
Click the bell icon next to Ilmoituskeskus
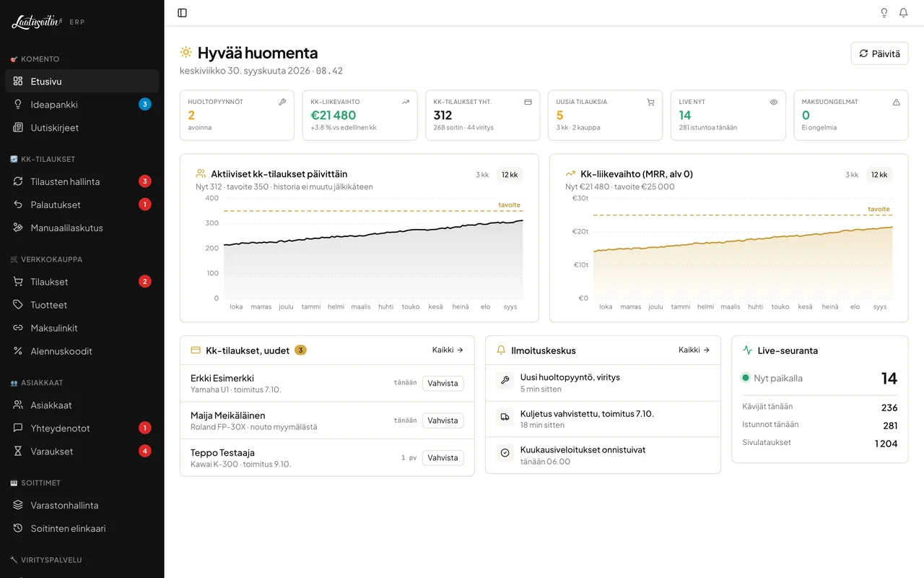coord(501,350)
